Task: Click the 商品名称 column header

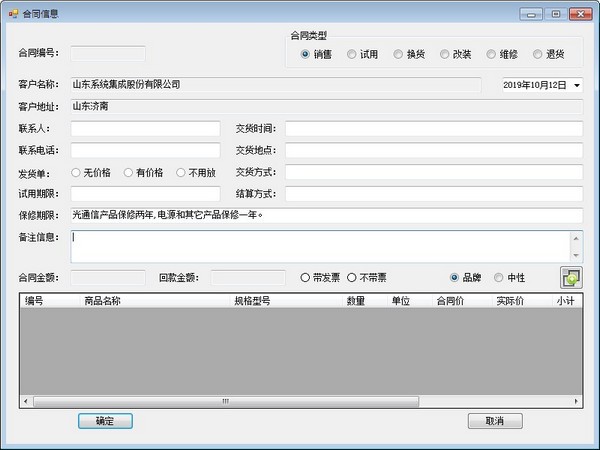Action: (x=154, y=301)
